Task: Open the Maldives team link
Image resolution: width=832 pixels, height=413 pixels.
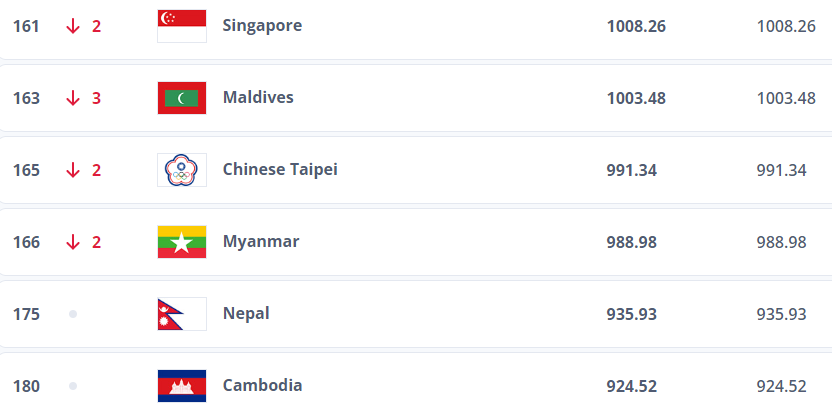Action: [258, 97]
